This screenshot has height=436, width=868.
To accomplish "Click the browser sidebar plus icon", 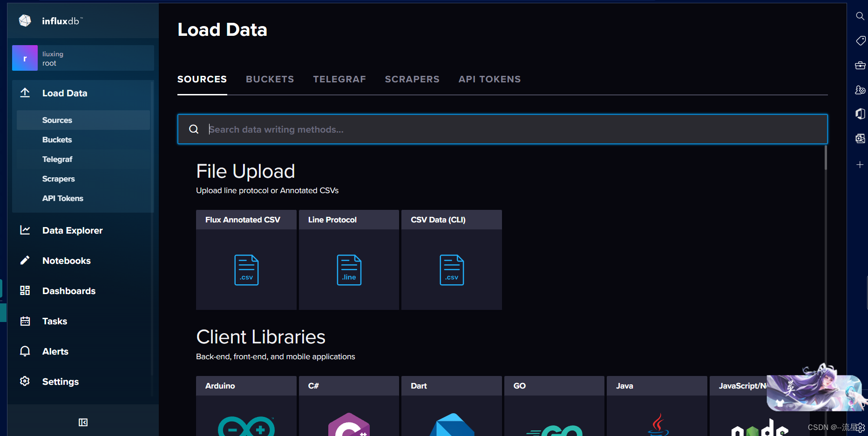I will (860, 165).
